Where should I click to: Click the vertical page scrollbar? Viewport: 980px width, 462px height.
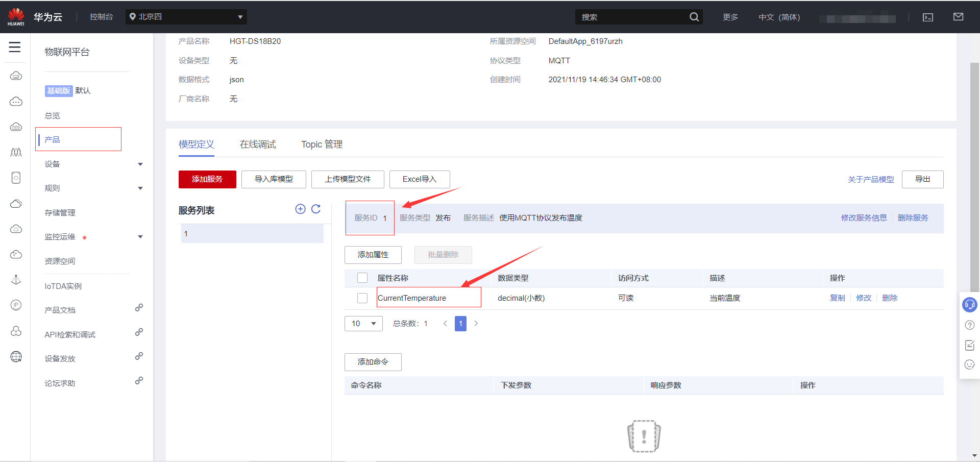click(974, 179)
